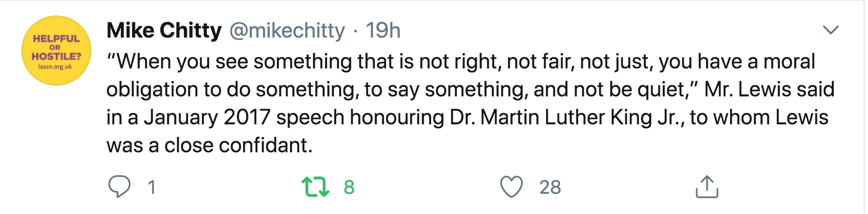Open Mike Chitty's yellow profile avatar

click(56, 51)
